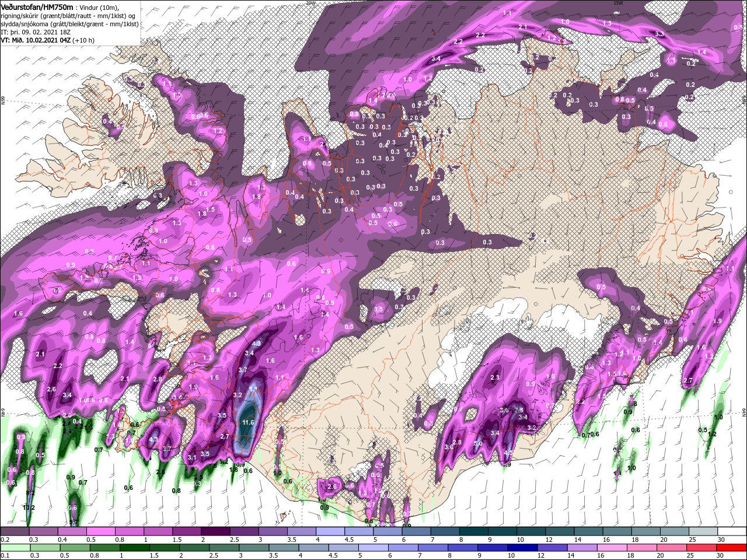Click the 'slydda/snjókoma' legend description line
Screen dimensions: 747x560
(69, 24)
